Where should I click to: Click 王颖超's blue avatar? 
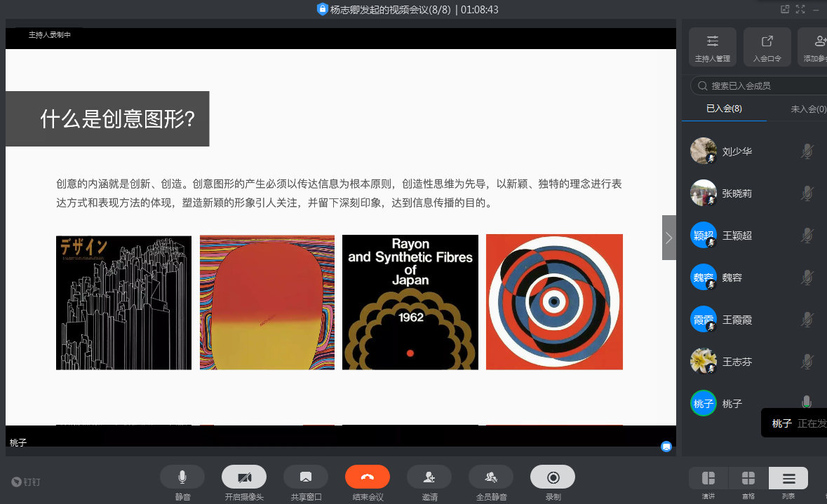point(703,235)
